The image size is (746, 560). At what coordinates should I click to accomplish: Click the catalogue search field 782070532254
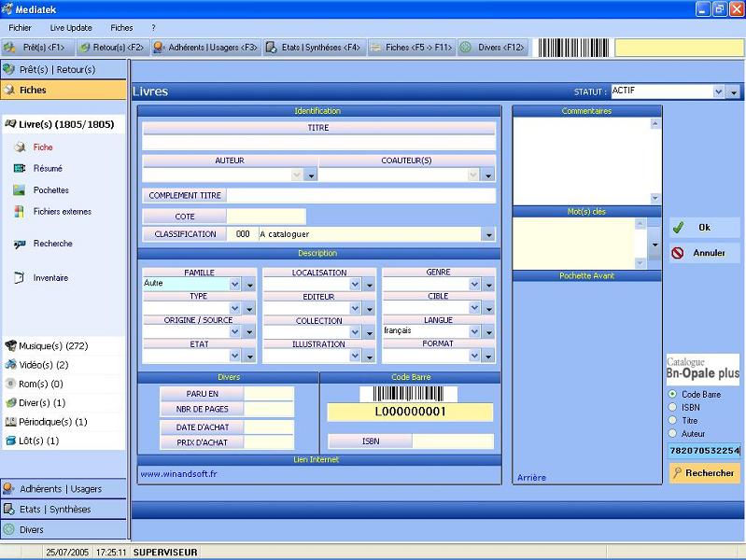704,451
